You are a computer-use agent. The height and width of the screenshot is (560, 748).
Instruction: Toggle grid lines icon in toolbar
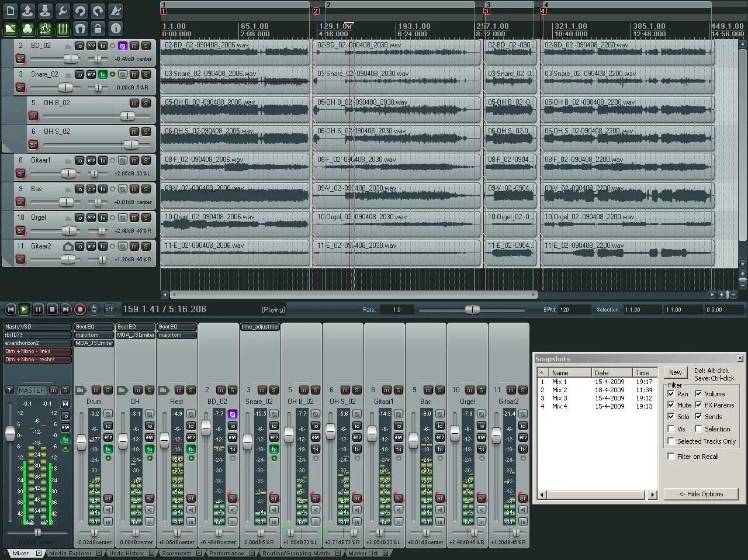[63, 28]
